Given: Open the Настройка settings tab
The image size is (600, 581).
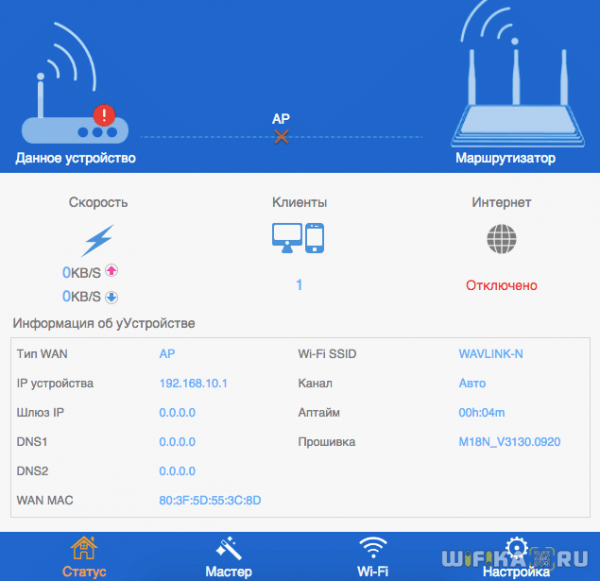Looking at the screenshot, I should (x=516, y=557).
